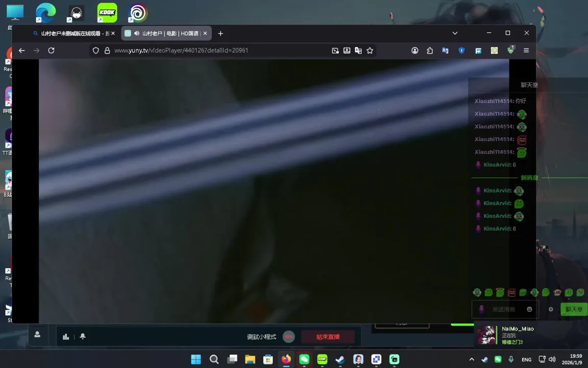Open the shield tracking protection icon

(95, 50)
